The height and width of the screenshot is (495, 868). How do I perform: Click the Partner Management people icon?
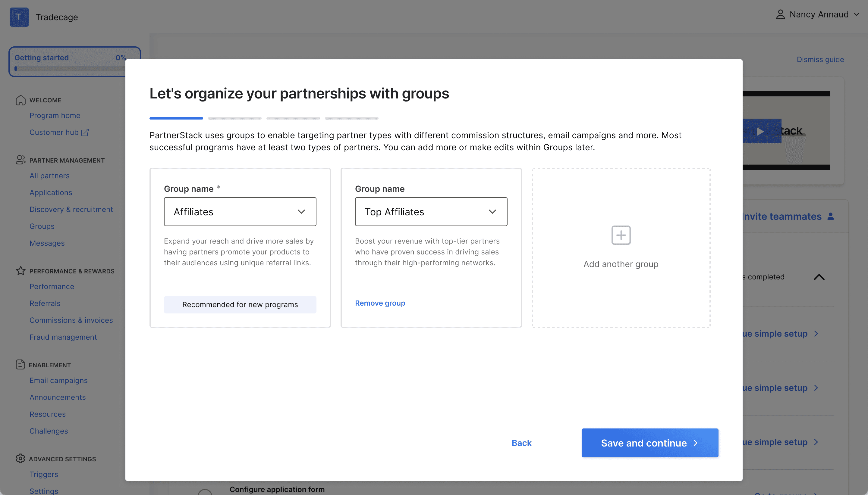click(20, 160)
